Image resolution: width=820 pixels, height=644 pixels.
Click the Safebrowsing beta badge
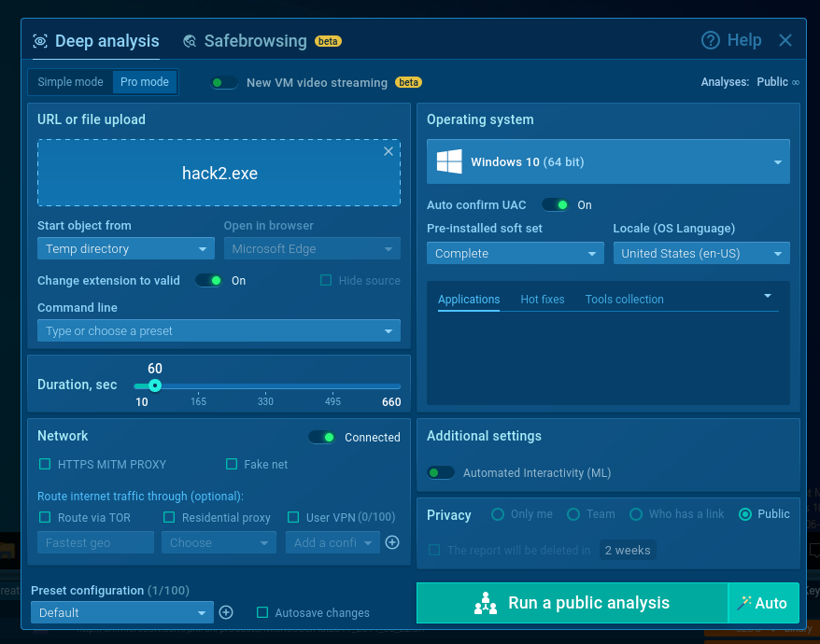click(x=328, y=41)
